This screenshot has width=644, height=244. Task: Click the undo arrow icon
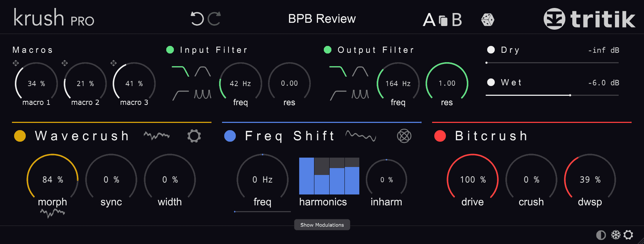(x=197, y=19)
